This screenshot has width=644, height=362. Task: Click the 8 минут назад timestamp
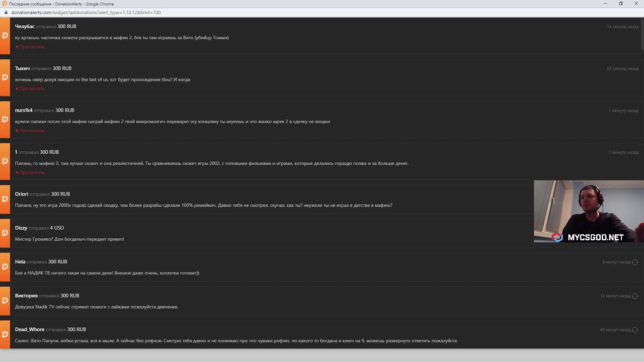click(x=616, y=262)
